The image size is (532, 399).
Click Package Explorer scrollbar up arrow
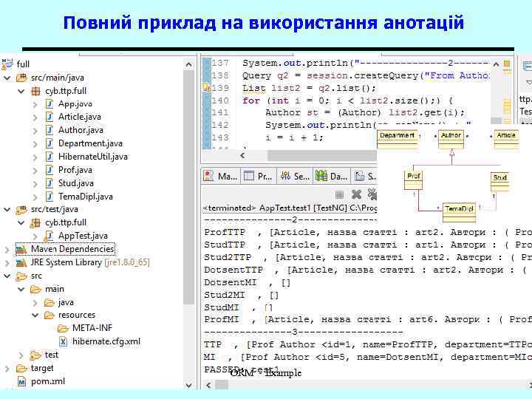pyautogui.click(x=189, y=64)
